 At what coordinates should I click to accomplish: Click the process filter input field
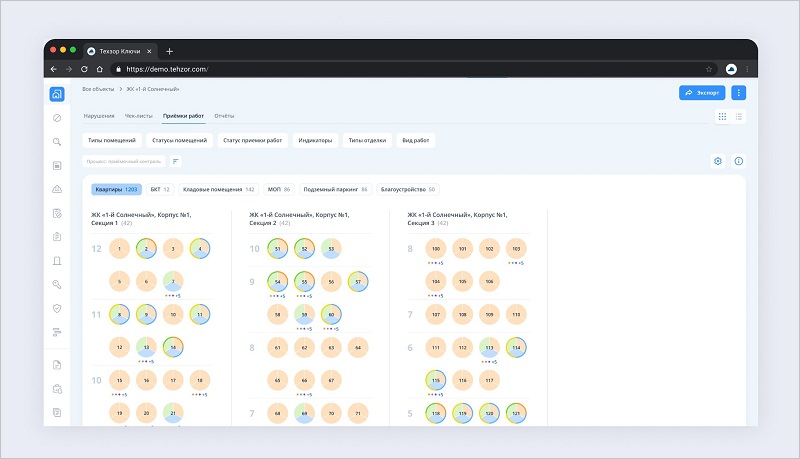coord(124,161)
